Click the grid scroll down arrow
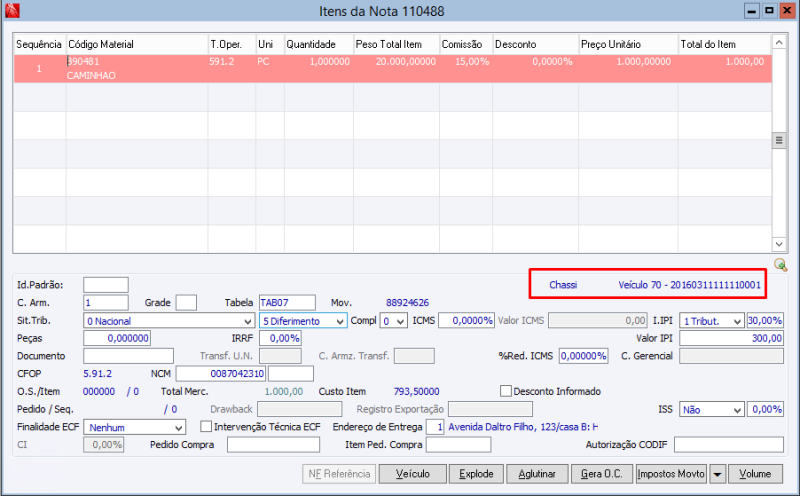 pos(779,244)
